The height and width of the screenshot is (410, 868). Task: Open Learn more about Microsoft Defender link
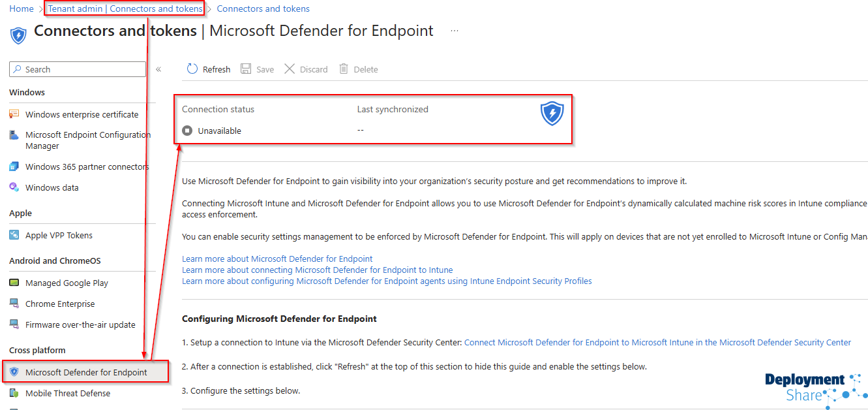click(277, 259)
